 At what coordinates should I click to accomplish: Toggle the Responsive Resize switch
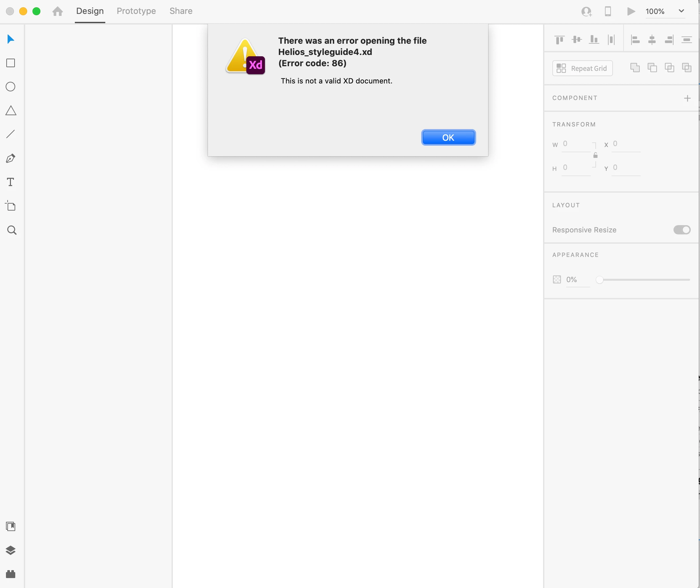coord(682,230)
